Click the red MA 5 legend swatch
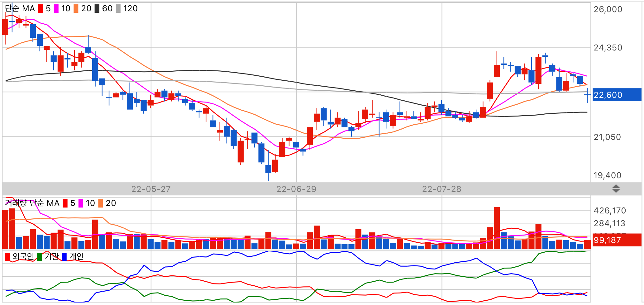The height and width of the screenshot is (305, 644). (41, 8)
